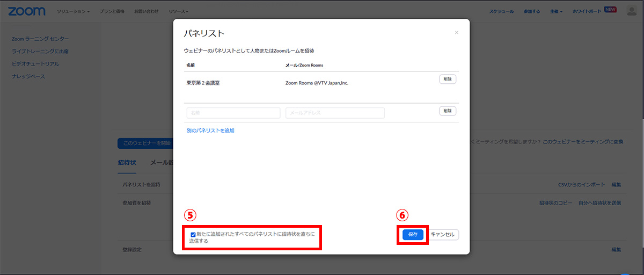Click the Zoom logo
644x275 pixels.
tap(27, 11)
